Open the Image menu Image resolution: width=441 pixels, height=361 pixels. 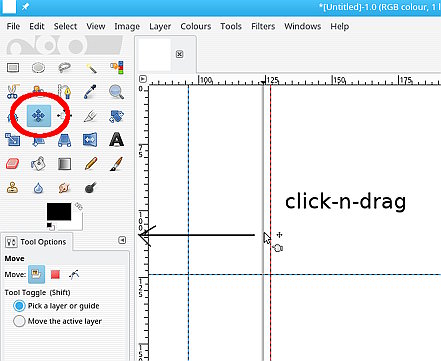(127, 26)
